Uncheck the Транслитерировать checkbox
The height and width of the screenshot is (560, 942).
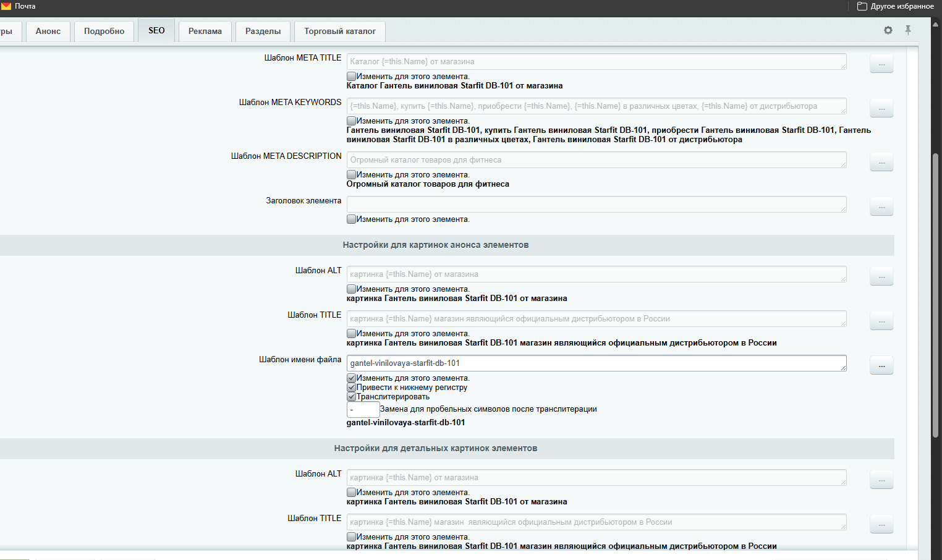tap(351, 397)
